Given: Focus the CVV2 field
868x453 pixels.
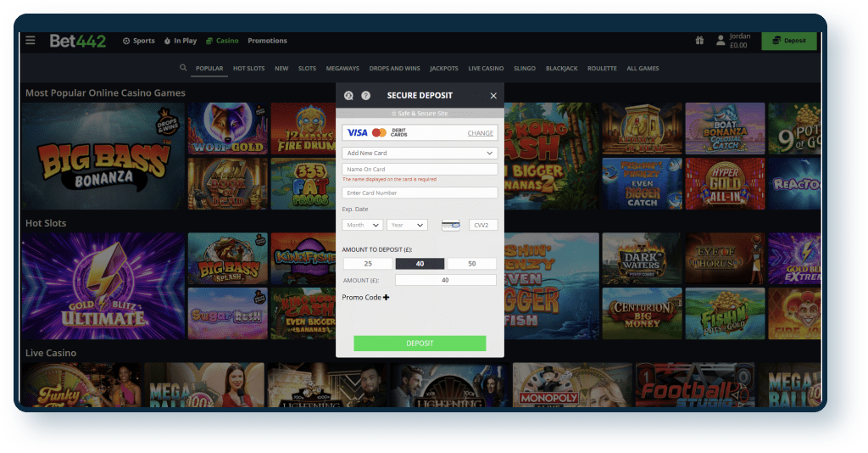Looking at the screenshot, I should 483,225.
